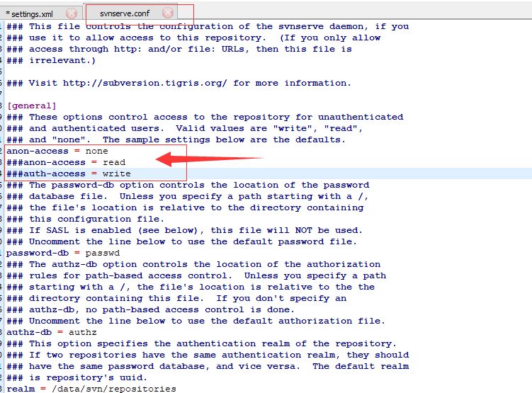Click the line 'use it to allow access'
532x393 pixels.
click(x=193, y=38)
